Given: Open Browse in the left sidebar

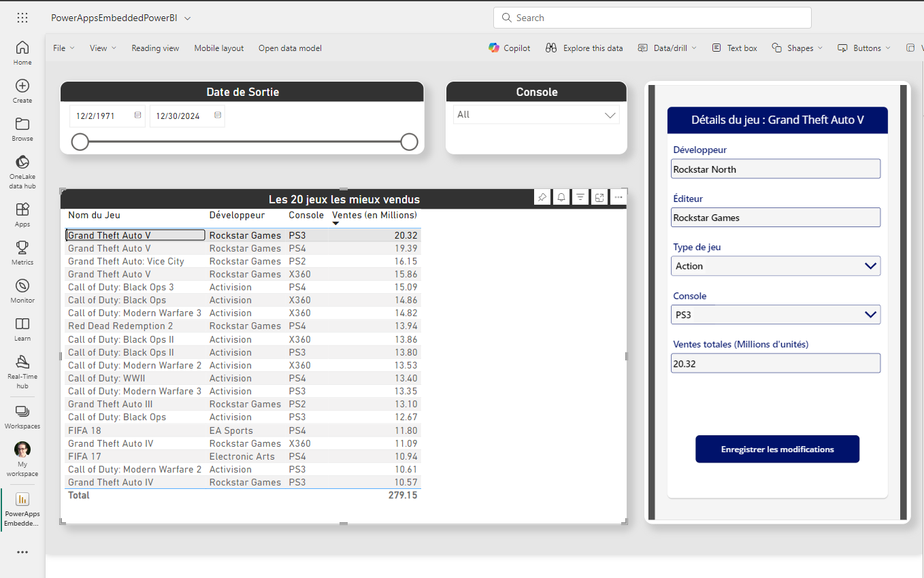Looking at the screenshot, I should click(22, 129).
